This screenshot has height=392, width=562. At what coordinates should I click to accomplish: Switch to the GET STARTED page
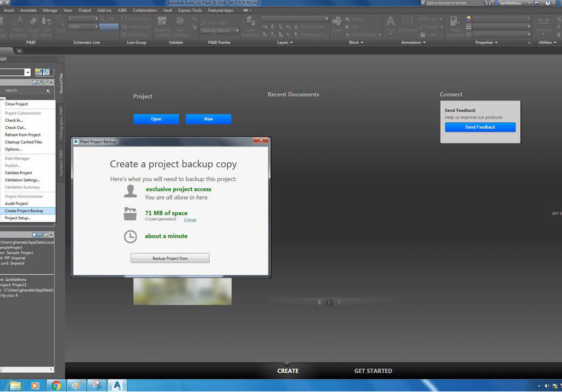373,371
